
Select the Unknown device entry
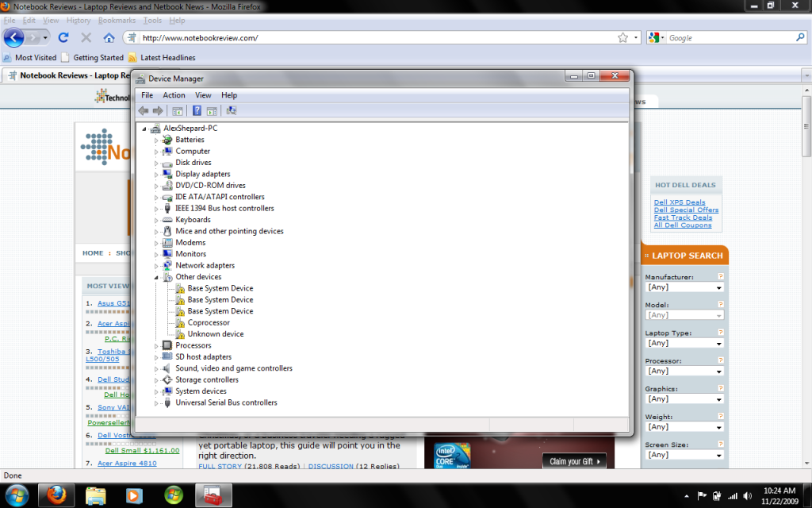pyautogui.click(x=216, y=334)
